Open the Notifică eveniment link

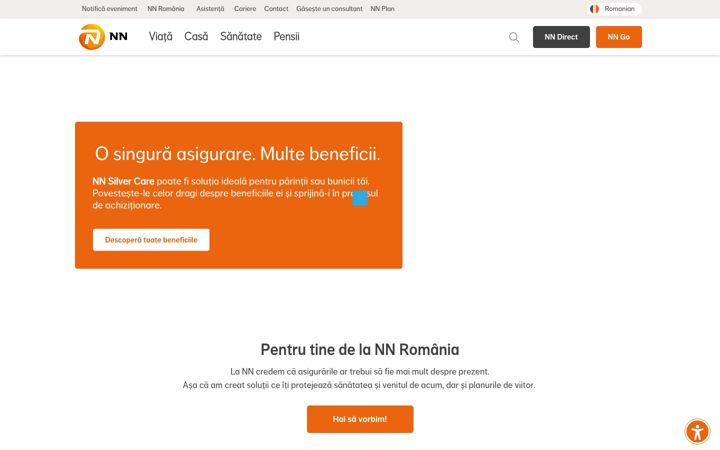[109, 9]
